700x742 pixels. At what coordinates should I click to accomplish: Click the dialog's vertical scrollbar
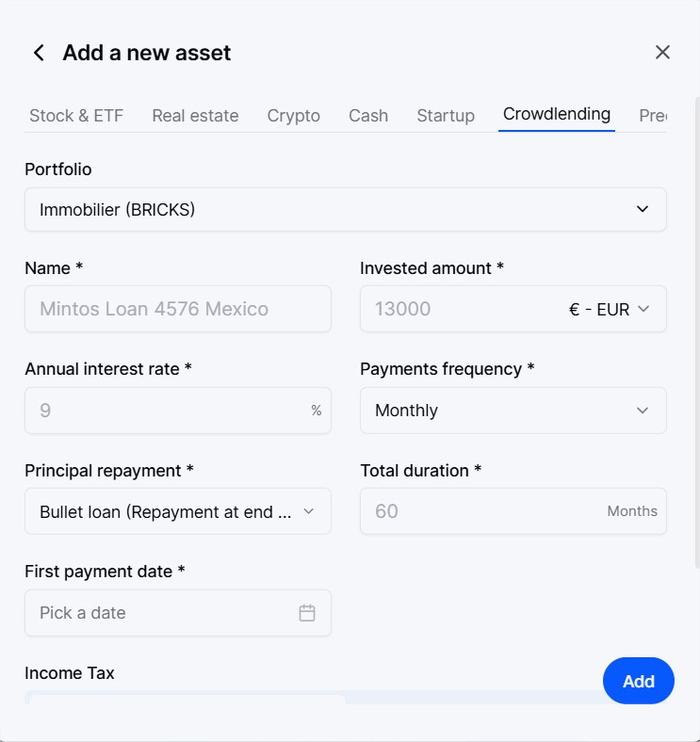coord(697,332)
